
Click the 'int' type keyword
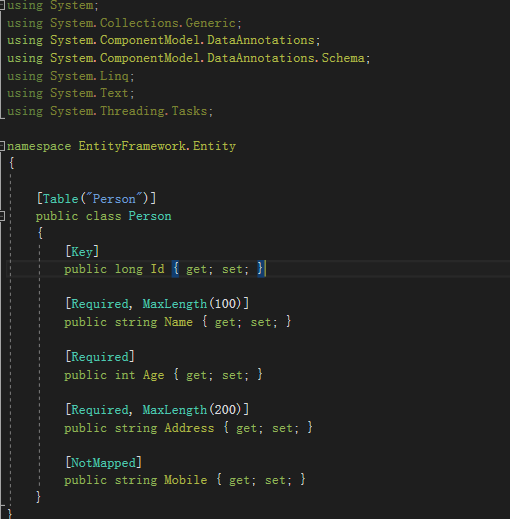coord(125,375)
